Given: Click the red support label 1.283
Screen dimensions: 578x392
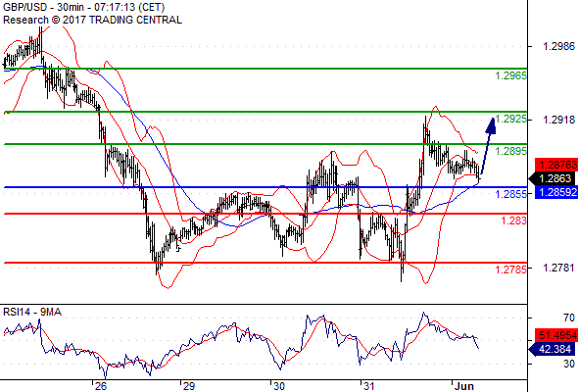Looking at the screenshot, I should [513, 220].
